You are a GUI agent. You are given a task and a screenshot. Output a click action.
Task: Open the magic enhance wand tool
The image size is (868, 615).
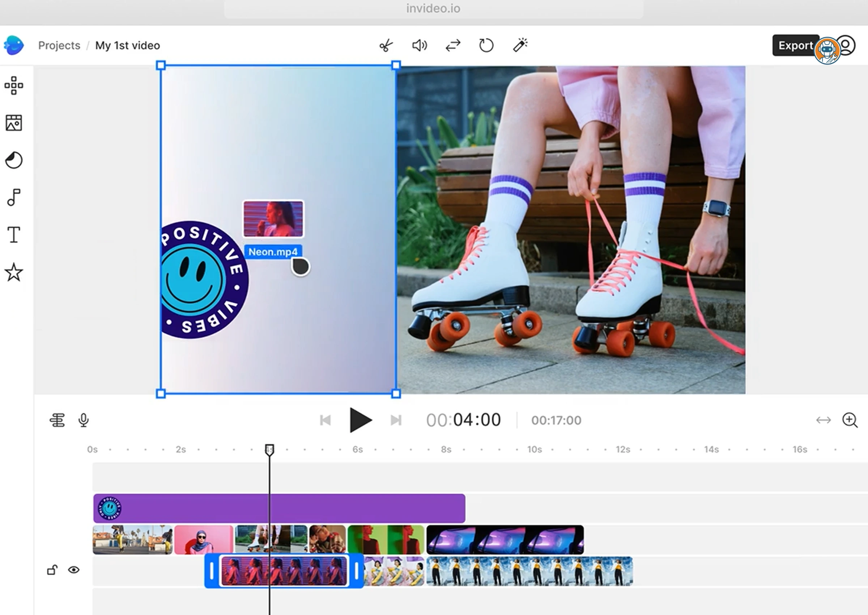pos(520,45)
